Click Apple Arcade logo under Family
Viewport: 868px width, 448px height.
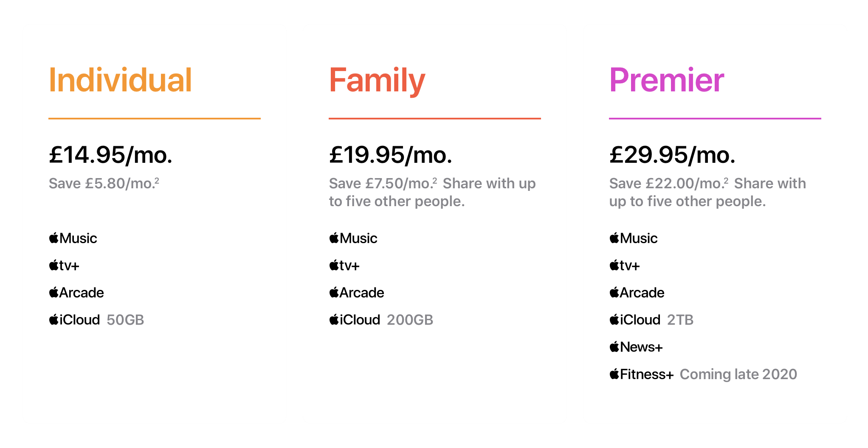pos(357,292)
